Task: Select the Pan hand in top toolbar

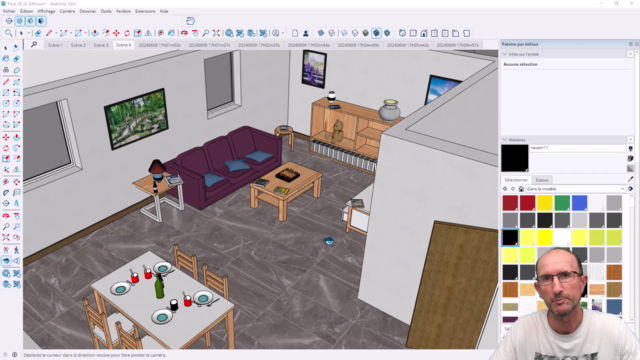Action: [x=195, y=33]
